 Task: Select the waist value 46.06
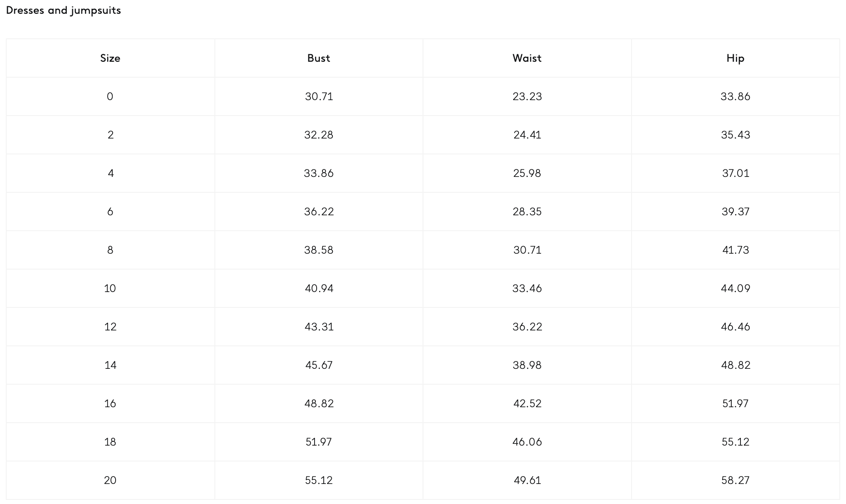(527, 442)
